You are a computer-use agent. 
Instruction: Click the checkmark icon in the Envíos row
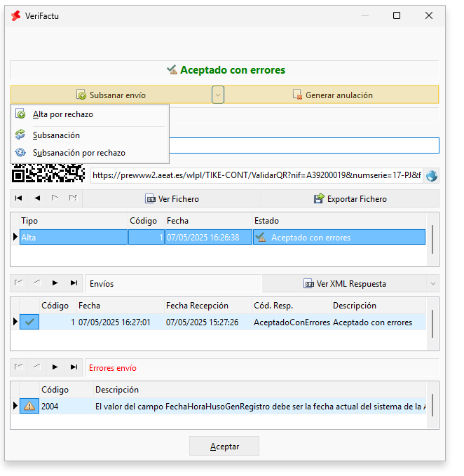click(x=29, y=322)
